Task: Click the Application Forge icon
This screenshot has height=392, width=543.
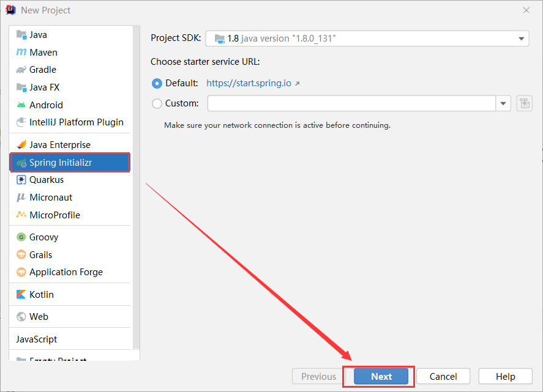Action: click(x=21, y=272)
